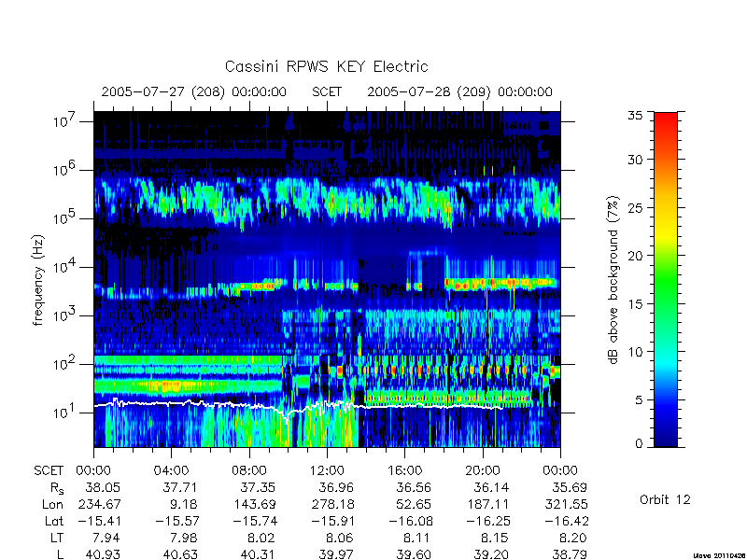Click the Rs value 36.14
The image size is (747, 560).
click(x=491, y=487)
